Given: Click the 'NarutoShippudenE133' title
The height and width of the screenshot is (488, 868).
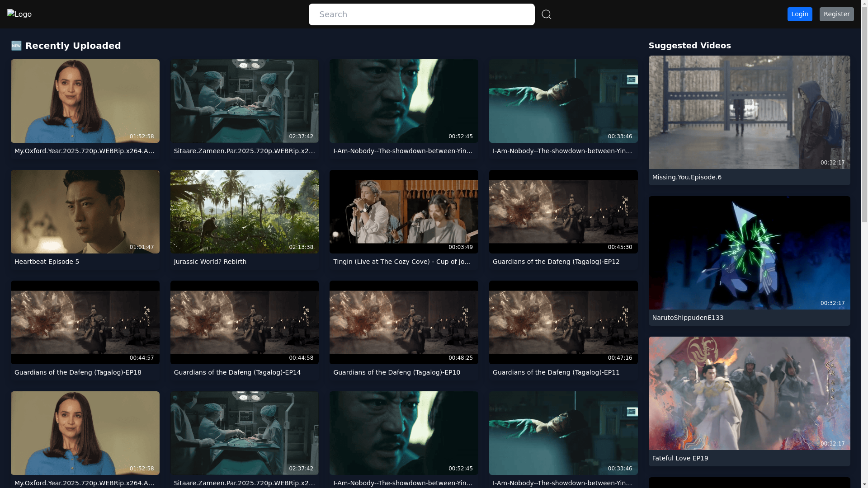Looking at the screenshot, I should (x=688, y=318).
